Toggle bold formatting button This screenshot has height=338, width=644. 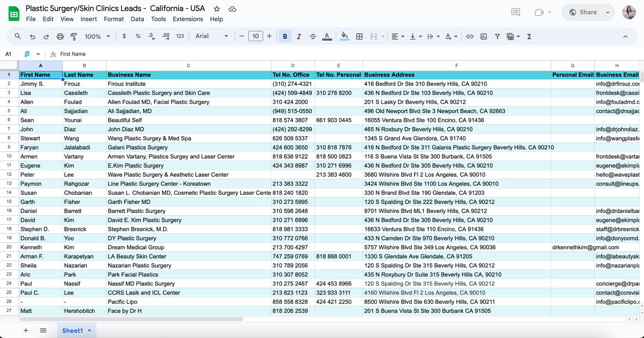click(x=285, y=36)
